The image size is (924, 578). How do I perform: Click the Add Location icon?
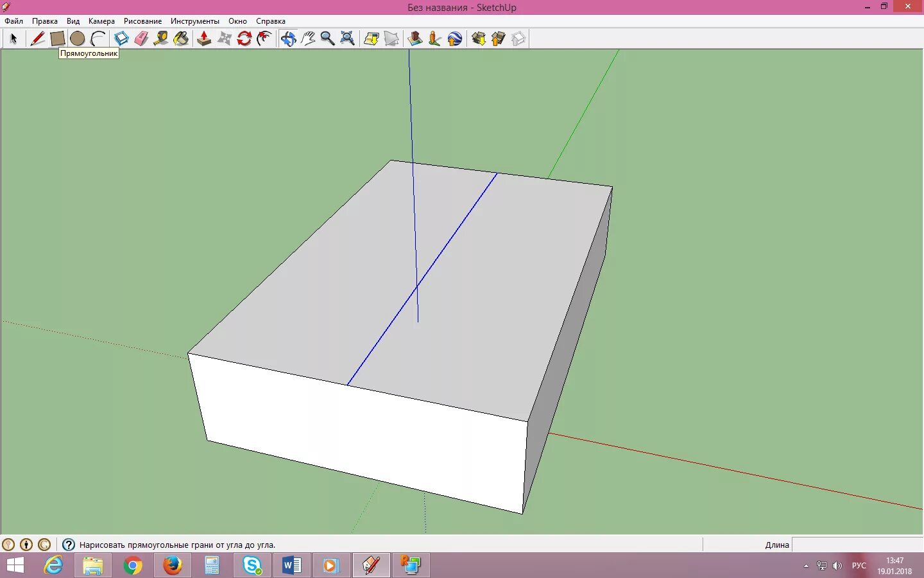click(371, 39)
